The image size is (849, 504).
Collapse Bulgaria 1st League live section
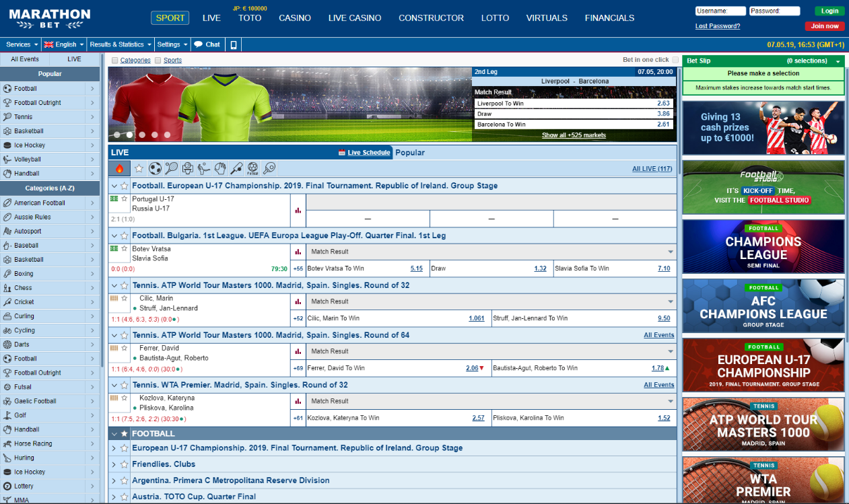[x=114, y=236]
